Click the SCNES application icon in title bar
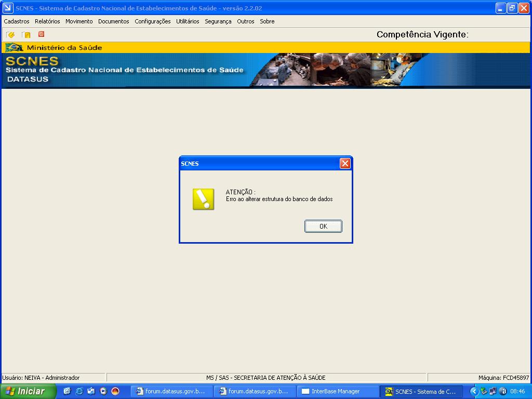Viewport: 532px width, 399px height. click(x=8, y=8)
